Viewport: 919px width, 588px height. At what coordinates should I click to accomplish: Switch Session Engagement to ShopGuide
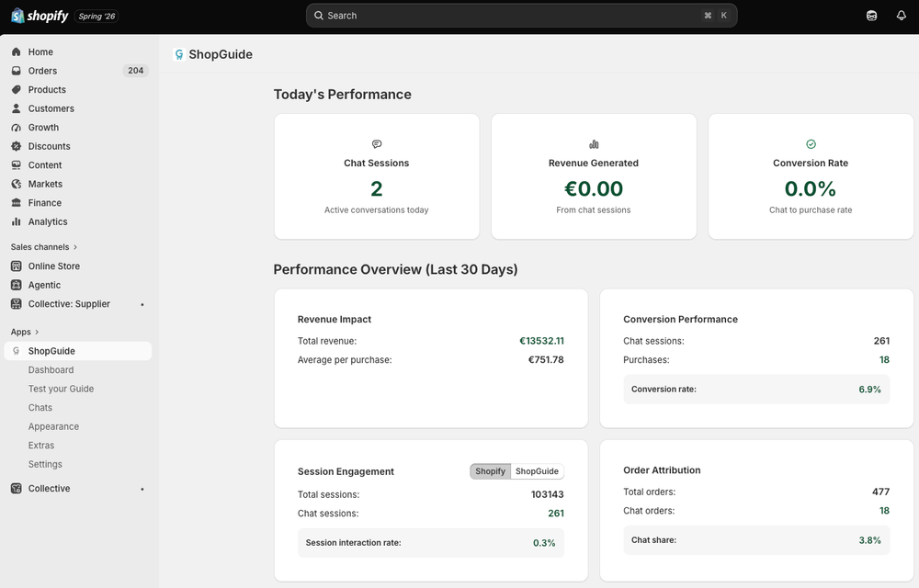pos(537,471)
